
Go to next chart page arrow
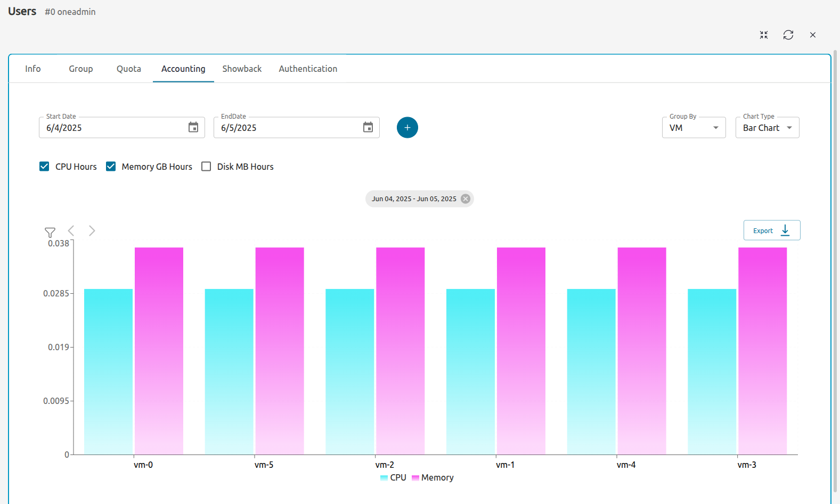92,230
